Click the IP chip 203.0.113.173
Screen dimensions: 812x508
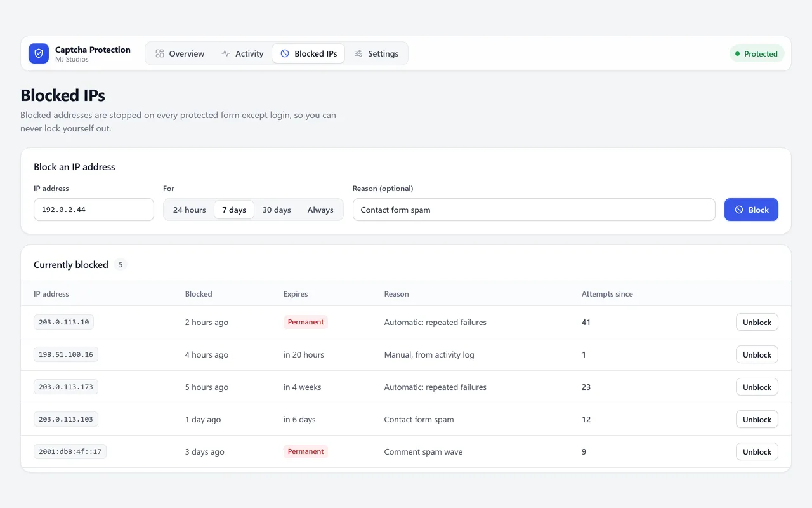click(x=66, y=387)
